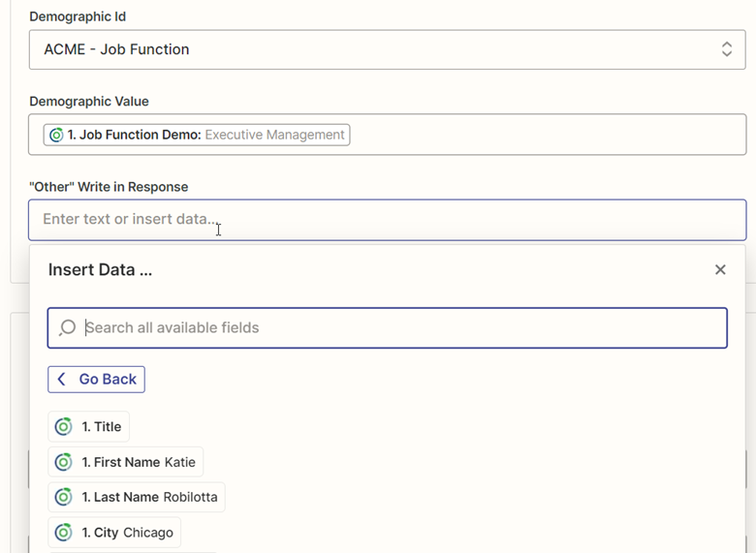The width and height of the screenshot is (756, 553).
Task: Click the app icon next to First Name
Action: [x=64, y=463]
